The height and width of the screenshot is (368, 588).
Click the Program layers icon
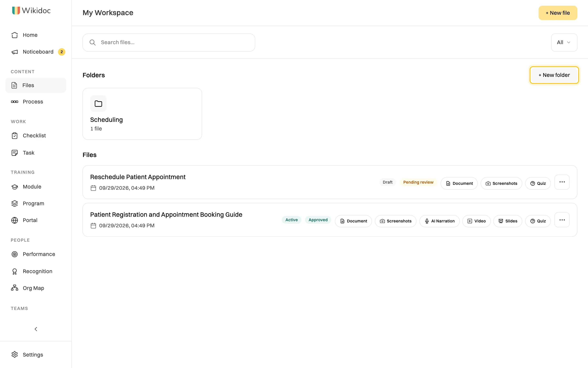point(14,203)
